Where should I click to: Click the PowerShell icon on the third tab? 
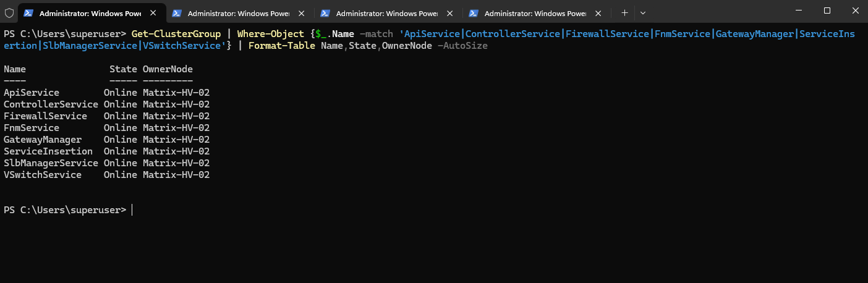(325, 13)
